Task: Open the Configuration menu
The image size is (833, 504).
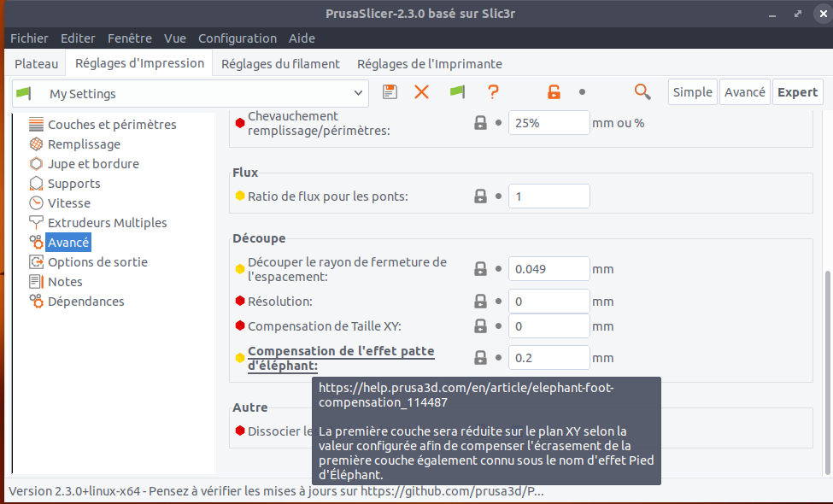Action: pos(238,38)
